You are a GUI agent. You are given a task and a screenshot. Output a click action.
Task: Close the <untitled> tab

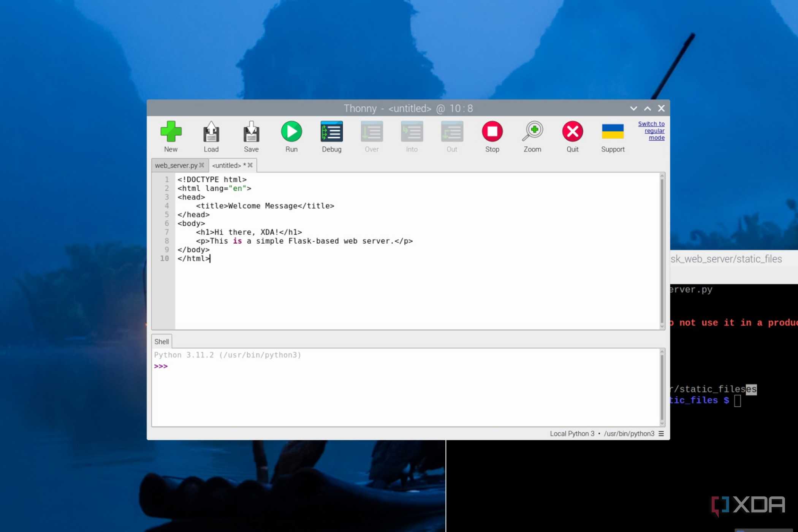pyautogui.click(x=250, y=165)
